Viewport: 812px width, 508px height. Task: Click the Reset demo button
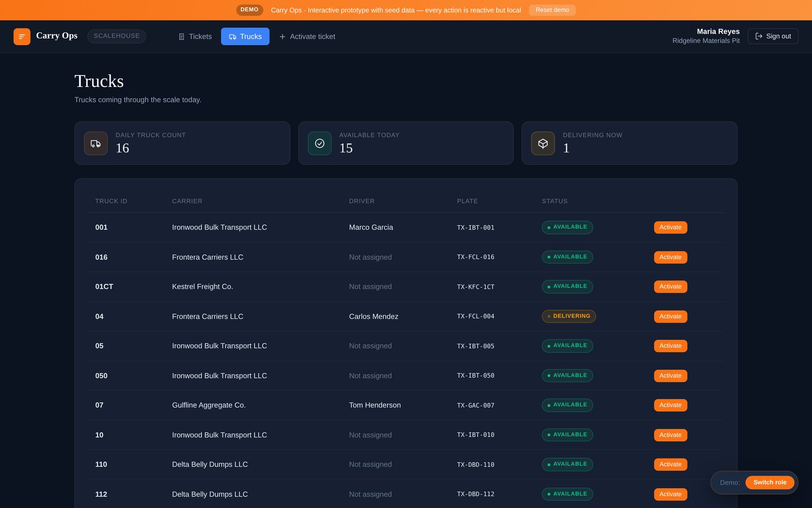click(x=552, y=10)
